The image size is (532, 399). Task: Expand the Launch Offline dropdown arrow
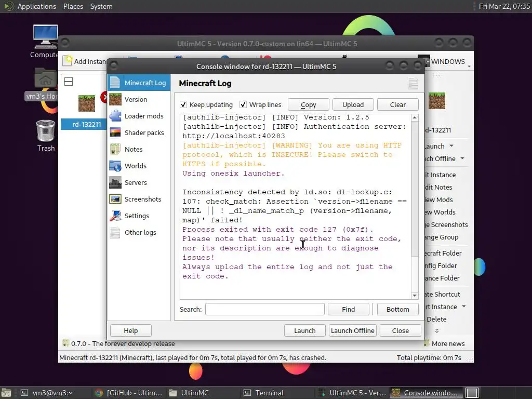[462, 158]
